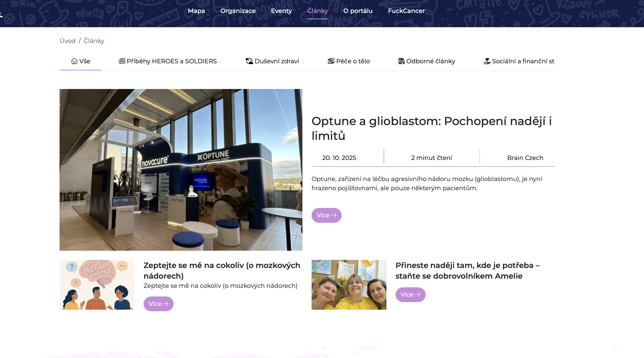Click the newspaper icon beside Příběhy HEROES
The width and height of the screenshot is (644, 358).
[122, 61]
